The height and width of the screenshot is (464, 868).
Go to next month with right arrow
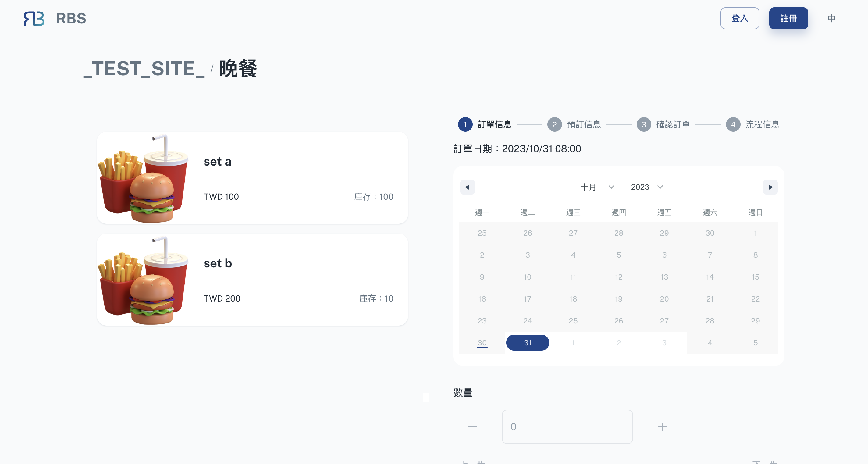(770, 187)
